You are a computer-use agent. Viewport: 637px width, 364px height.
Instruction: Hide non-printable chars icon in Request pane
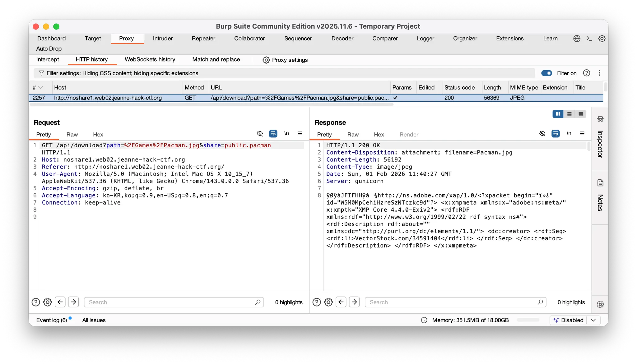tap(260, 134)
